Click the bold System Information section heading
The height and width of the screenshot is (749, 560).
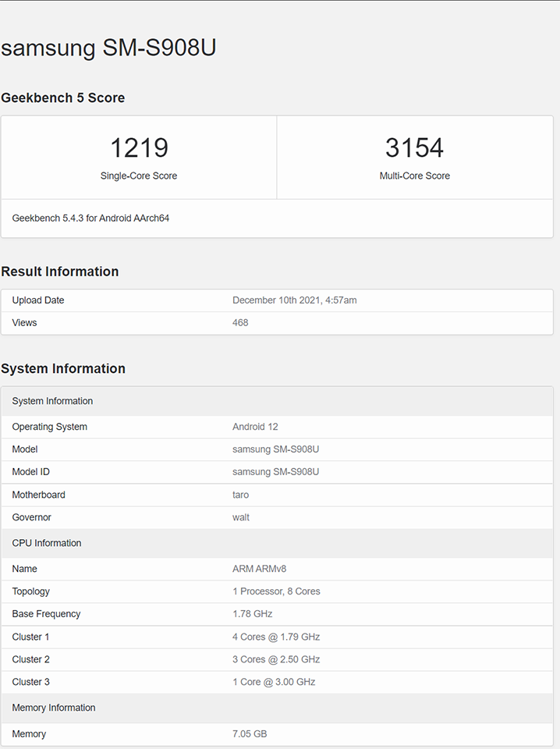(63, 369)
